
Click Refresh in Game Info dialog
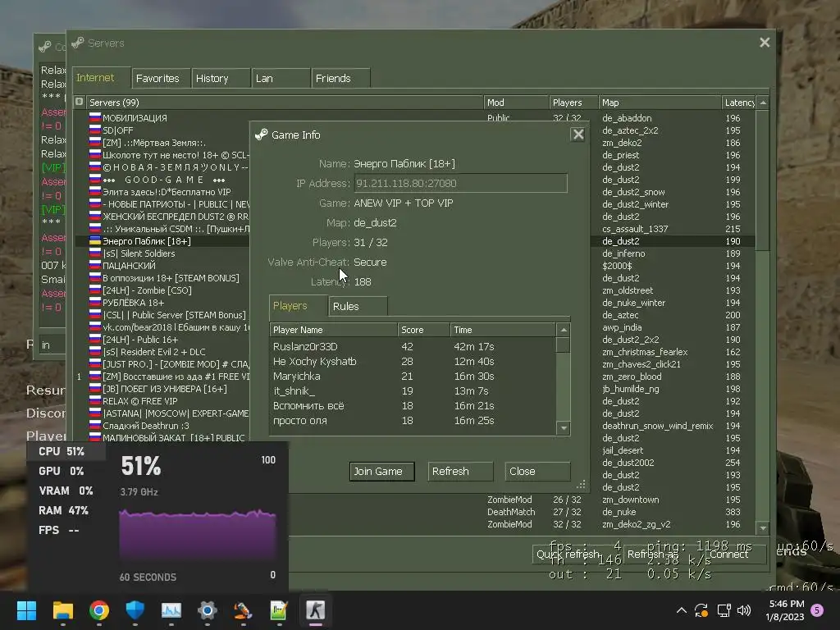click(460, 472)
